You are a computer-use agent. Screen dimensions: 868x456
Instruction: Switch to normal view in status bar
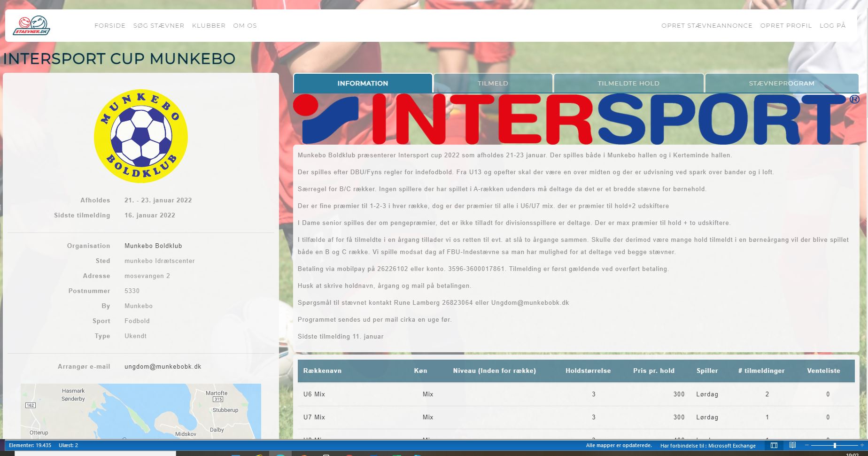[x=774, y=445]
